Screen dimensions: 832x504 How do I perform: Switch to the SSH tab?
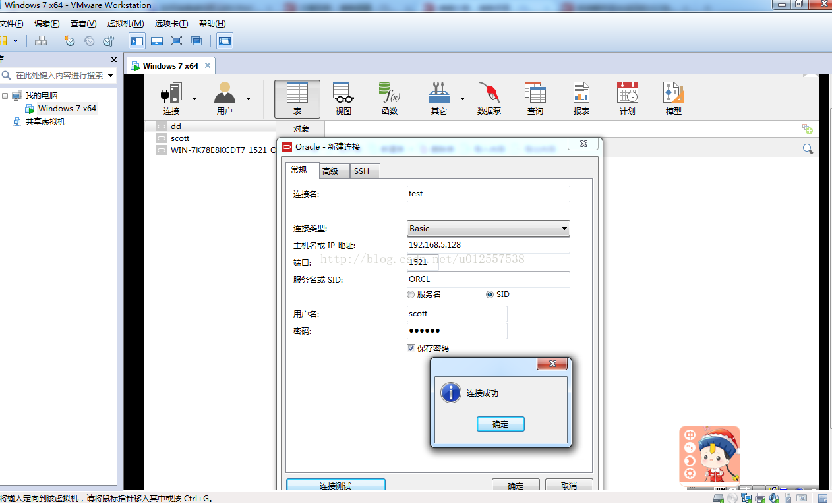[x=365, y=171]
